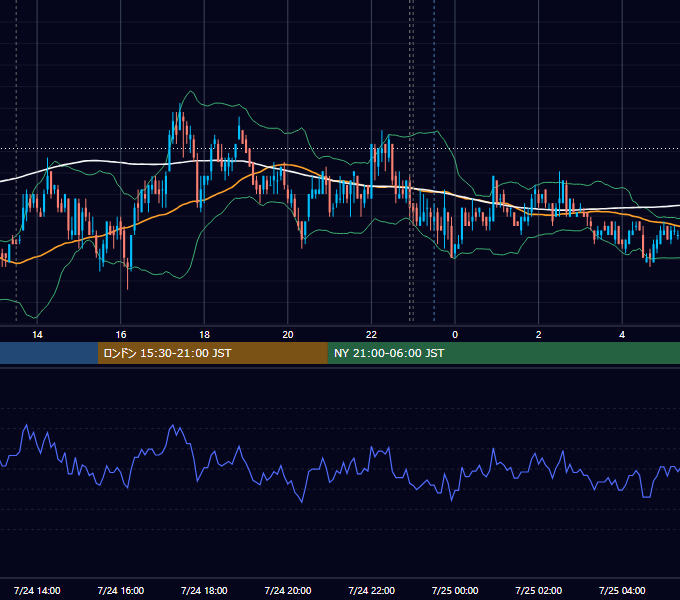
Task: Click hour label 22 on price chart axis
Action: (x=371, y=335)
